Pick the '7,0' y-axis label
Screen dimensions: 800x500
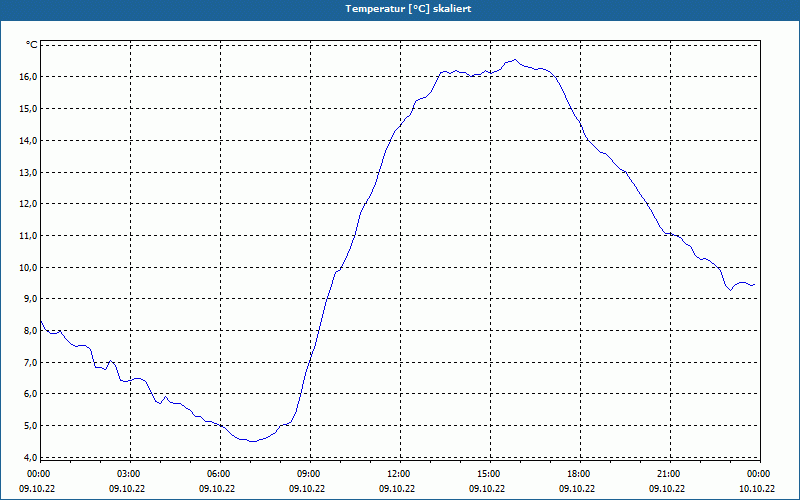(x=31, y=362)
